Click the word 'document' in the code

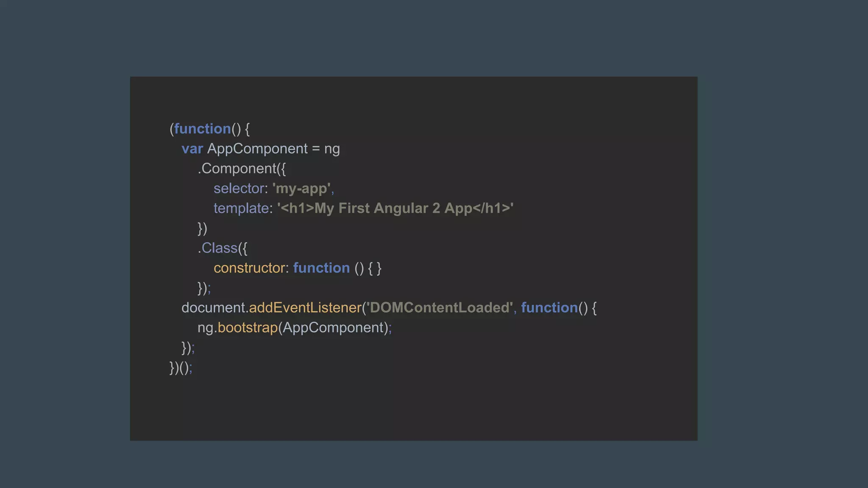(x=213, y=308)
